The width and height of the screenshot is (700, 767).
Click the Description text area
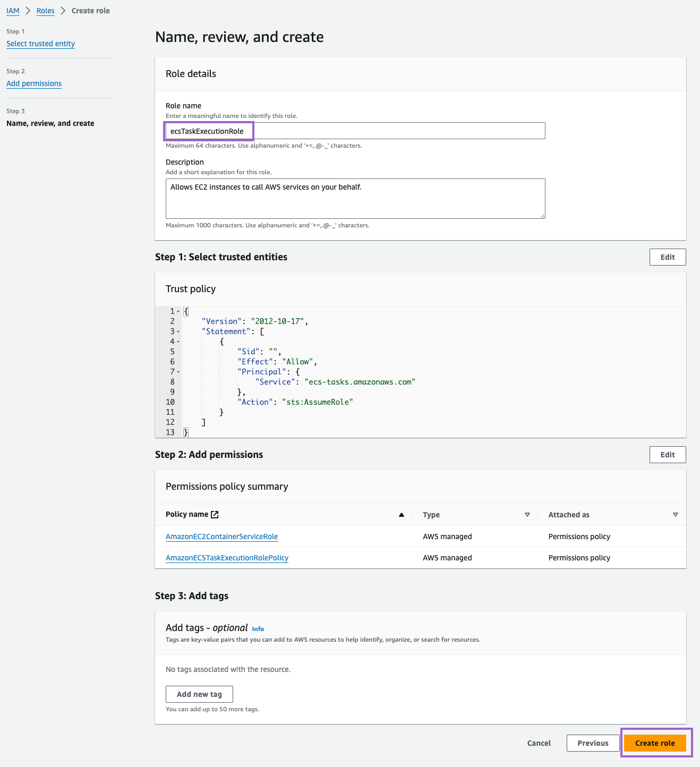click(355, 198)
